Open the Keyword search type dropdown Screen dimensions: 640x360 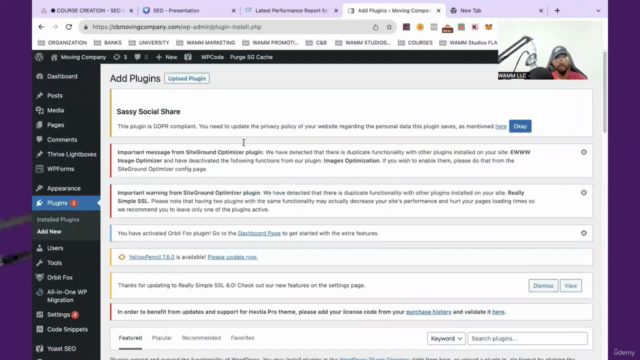(x=446, y=338)
